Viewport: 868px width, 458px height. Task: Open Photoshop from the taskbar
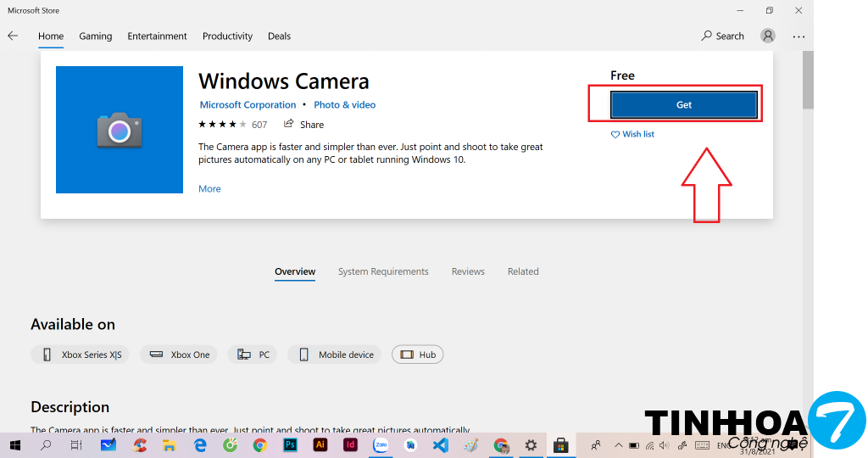[x=290, y=444]
